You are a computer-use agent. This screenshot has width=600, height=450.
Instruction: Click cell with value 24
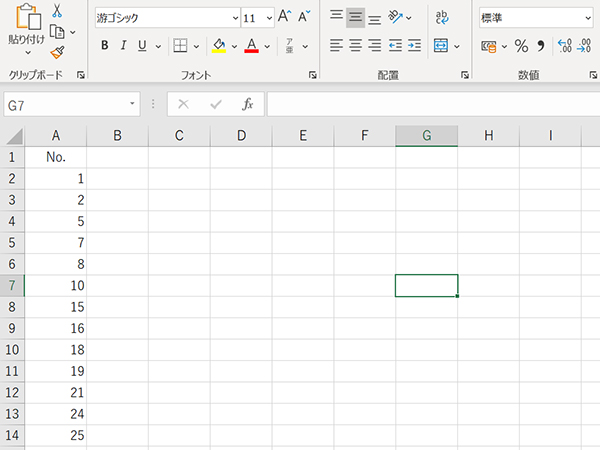56,414
